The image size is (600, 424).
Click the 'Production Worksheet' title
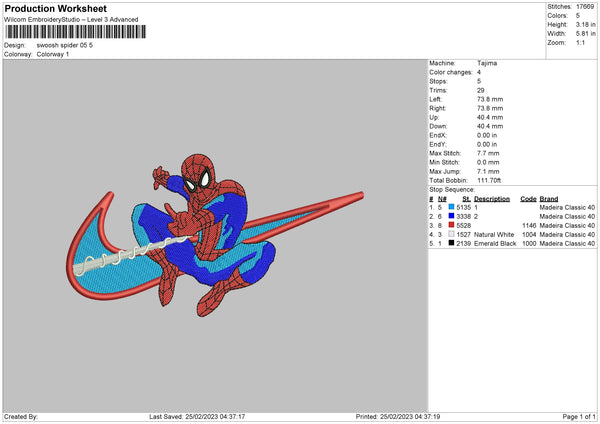pos(55,8)
